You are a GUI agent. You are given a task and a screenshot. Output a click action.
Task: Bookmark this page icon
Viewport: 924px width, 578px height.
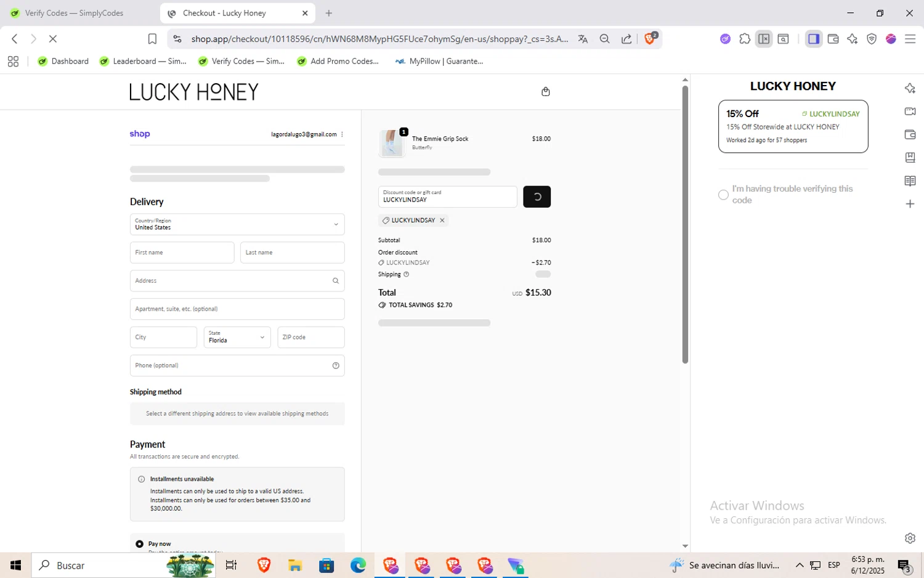click(x=152, y=39)
